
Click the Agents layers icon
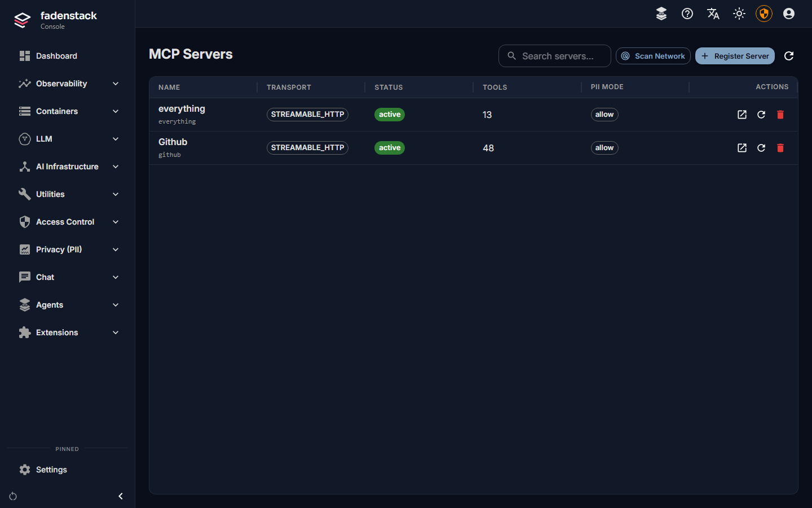click(25, 305)
